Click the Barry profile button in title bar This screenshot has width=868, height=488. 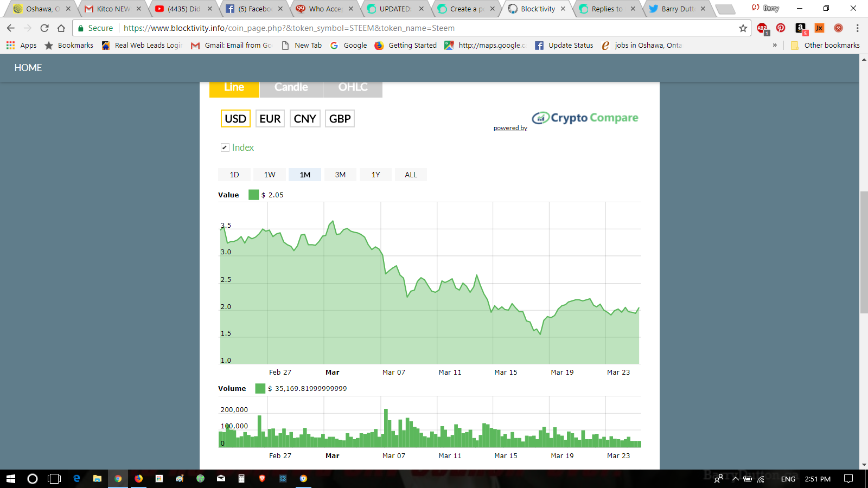(x=765, y=8)
